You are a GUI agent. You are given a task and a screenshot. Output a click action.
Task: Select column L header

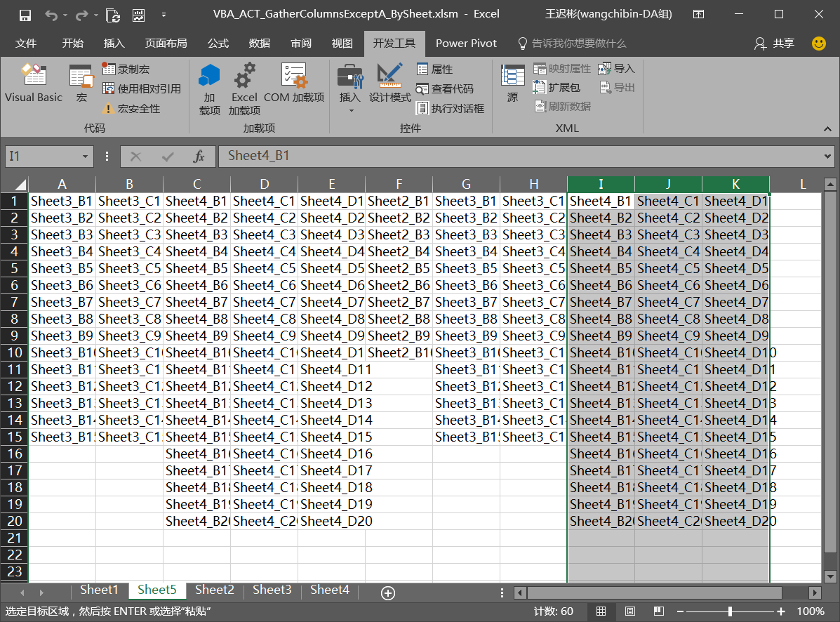point(803,185)
